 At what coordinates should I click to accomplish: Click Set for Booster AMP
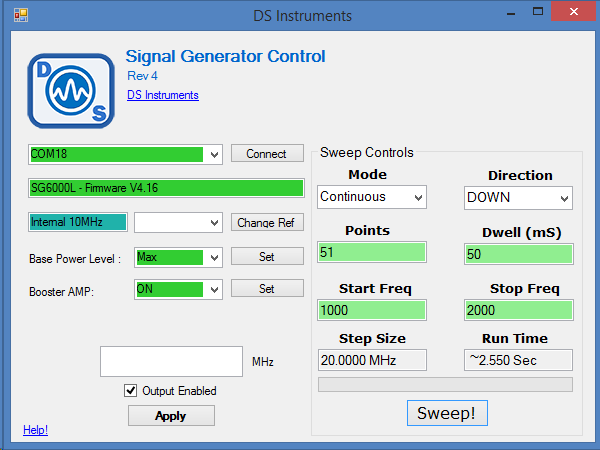(267, 289)
